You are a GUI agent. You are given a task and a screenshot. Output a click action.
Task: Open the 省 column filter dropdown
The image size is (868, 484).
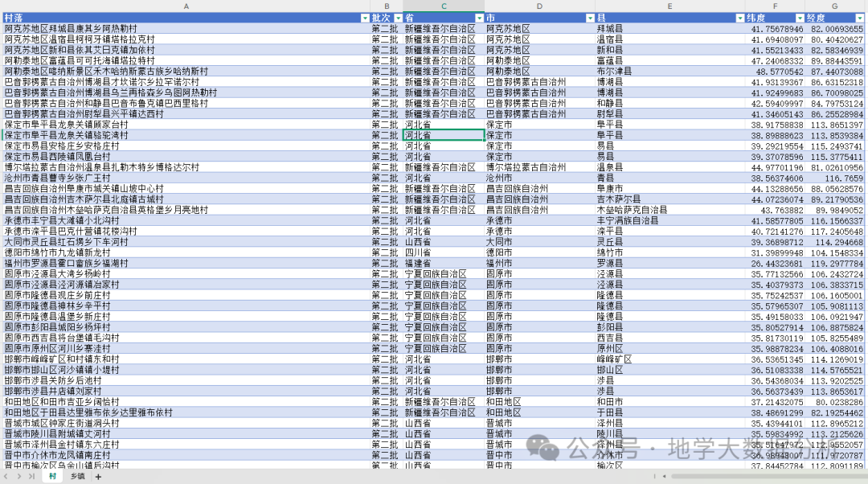pos(479,18)
